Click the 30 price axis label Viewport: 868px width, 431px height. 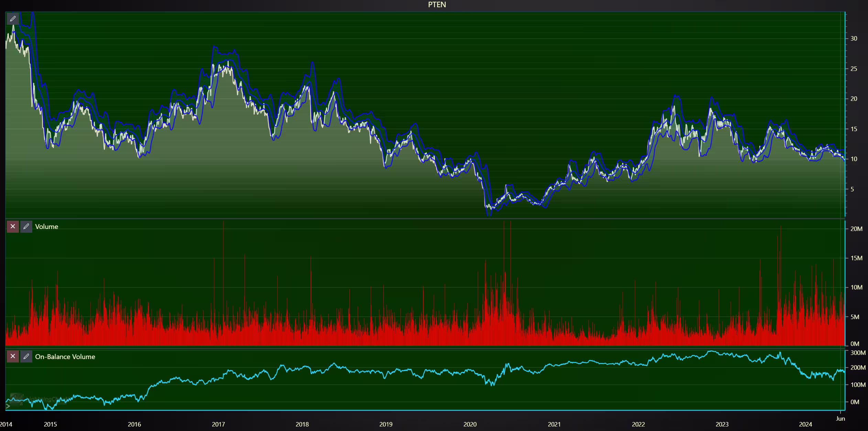[854, 39]
